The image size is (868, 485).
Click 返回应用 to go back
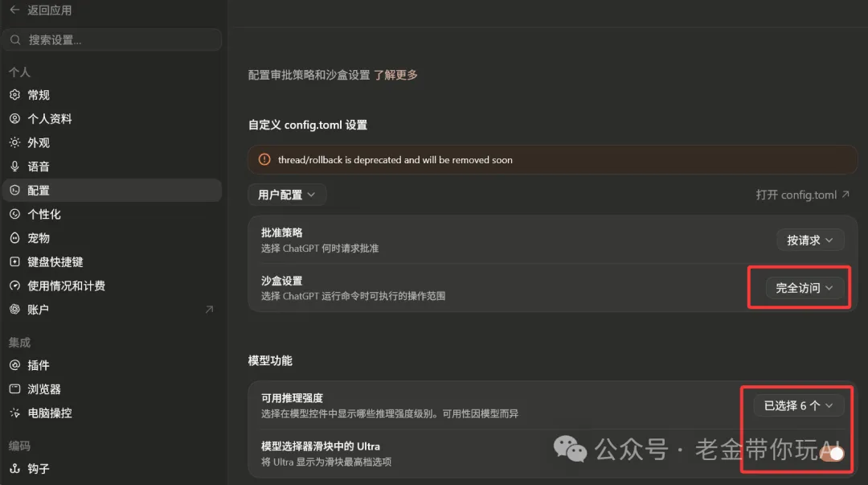point(49,10)
